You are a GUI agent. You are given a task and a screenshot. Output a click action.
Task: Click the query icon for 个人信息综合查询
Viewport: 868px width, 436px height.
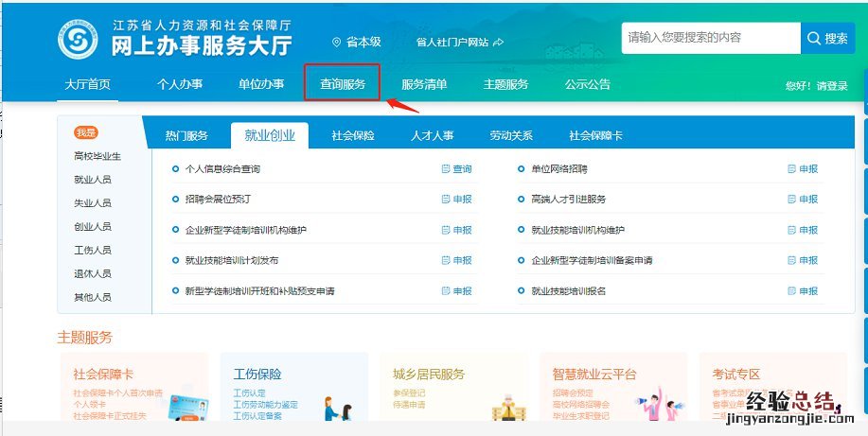(x=446, y=169)
